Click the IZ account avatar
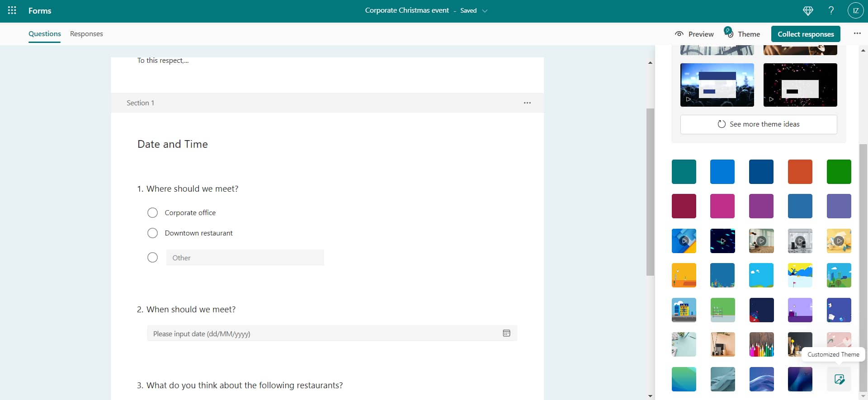This screenshot has width=868, height=400. (855, 11)
